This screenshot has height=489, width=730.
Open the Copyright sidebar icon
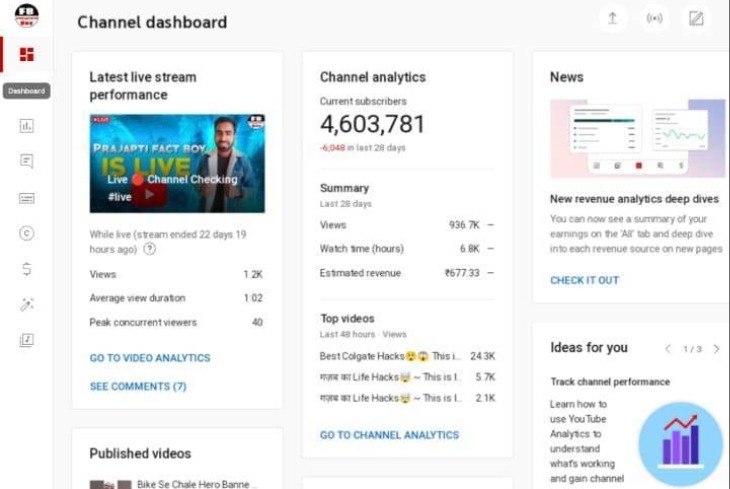click(x=27, y=233)
